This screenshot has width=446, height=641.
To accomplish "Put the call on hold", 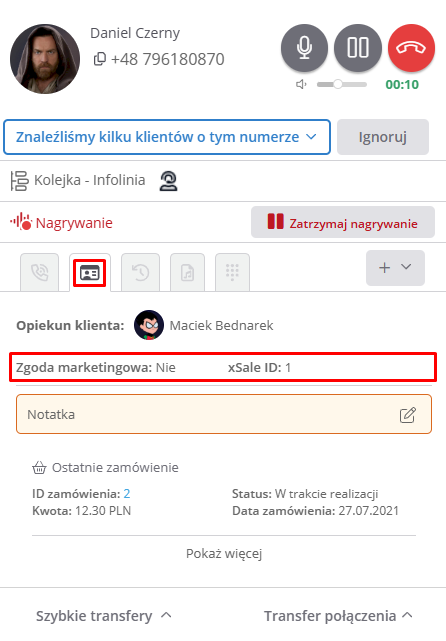I will tap(358, 47).
